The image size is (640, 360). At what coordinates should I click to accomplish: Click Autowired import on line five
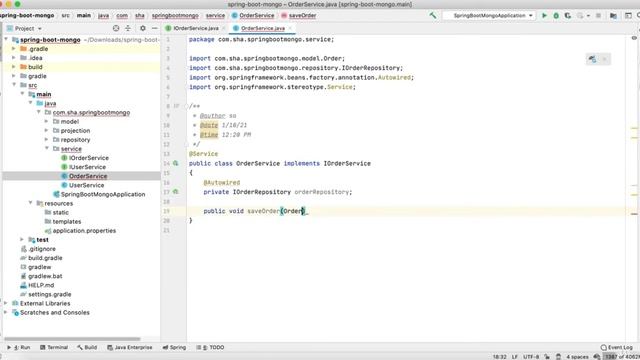coord(394,78)
